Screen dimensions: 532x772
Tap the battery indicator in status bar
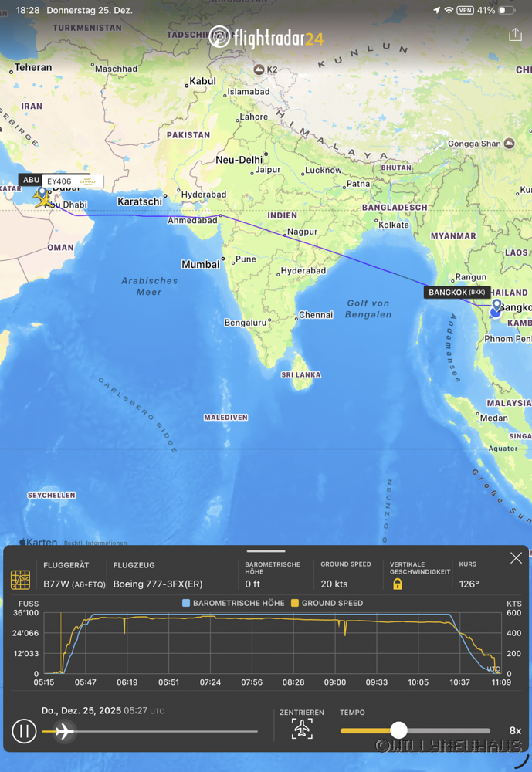(506, 10)
